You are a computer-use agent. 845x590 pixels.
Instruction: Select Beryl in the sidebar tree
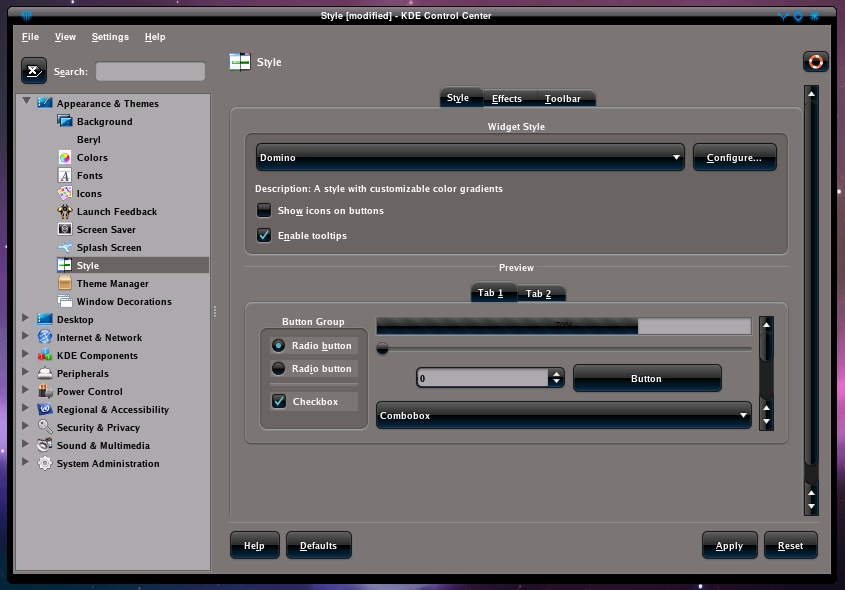[89, 140]
